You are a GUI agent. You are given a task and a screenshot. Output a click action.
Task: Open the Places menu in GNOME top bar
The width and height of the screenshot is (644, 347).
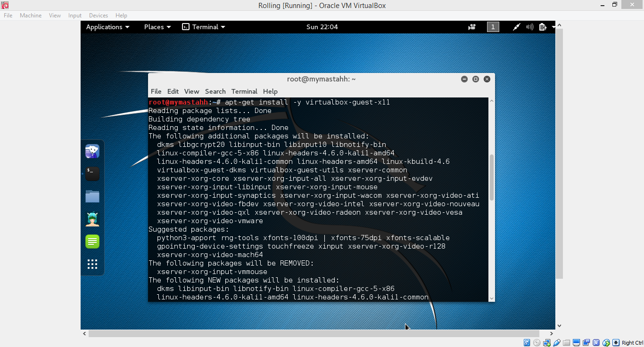pyautogui.click(x=157, y=27)
